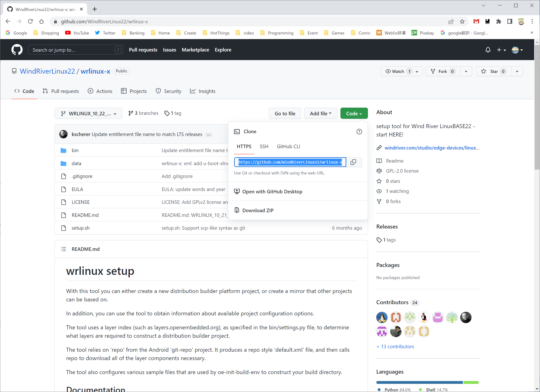Viewport: 540px width, 392px height.
Task: Bookmark this page with star icon
Action: pos(462,21)
